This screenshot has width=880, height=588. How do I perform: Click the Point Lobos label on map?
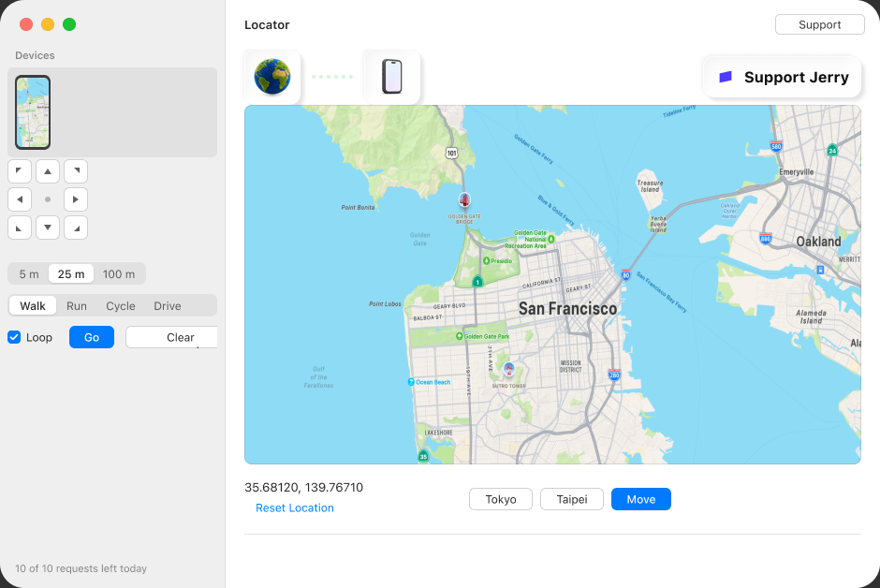click(385, 303)
